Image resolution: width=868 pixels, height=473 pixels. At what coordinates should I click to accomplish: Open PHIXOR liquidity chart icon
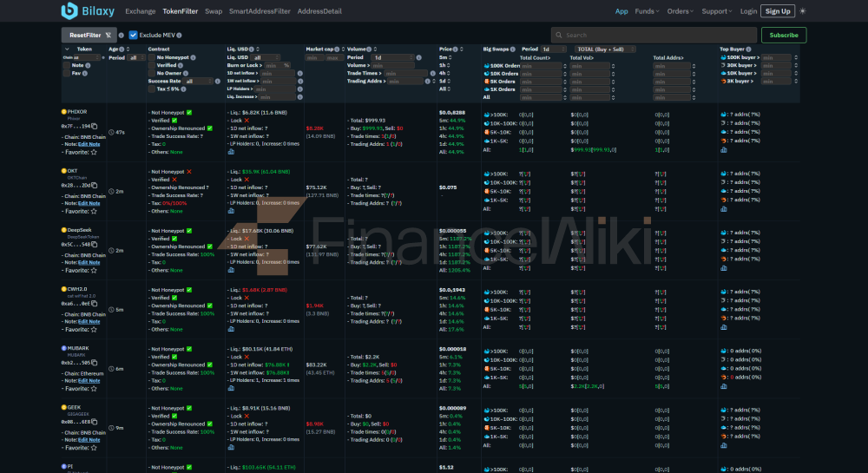point(231,152)
